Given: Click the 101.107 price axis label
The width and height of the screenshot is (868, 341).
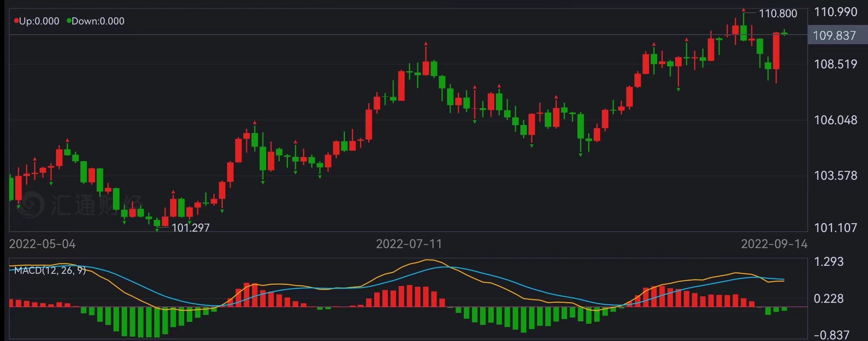Looking at the screenshot, I should click(x=835, y=228).
